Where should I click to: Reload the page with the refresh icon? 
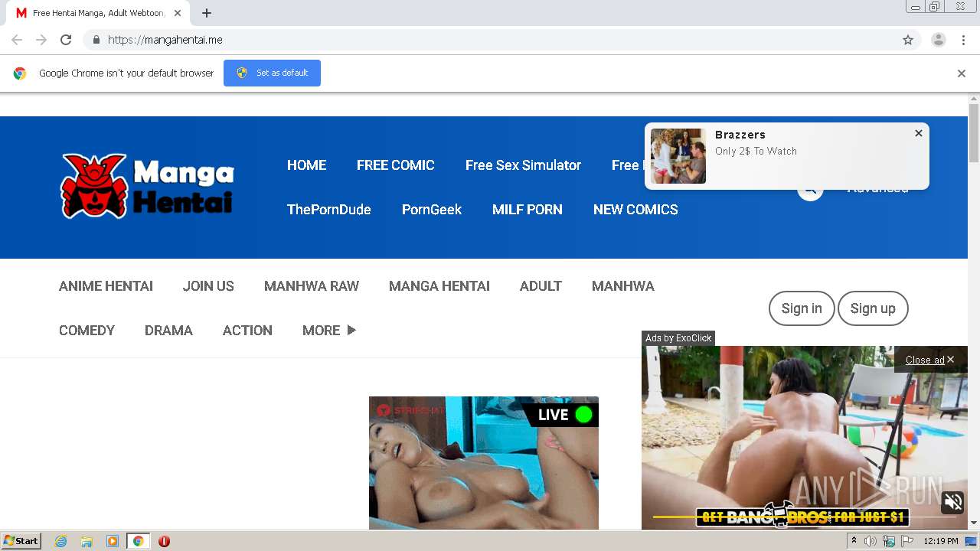[x=66, y=40]
